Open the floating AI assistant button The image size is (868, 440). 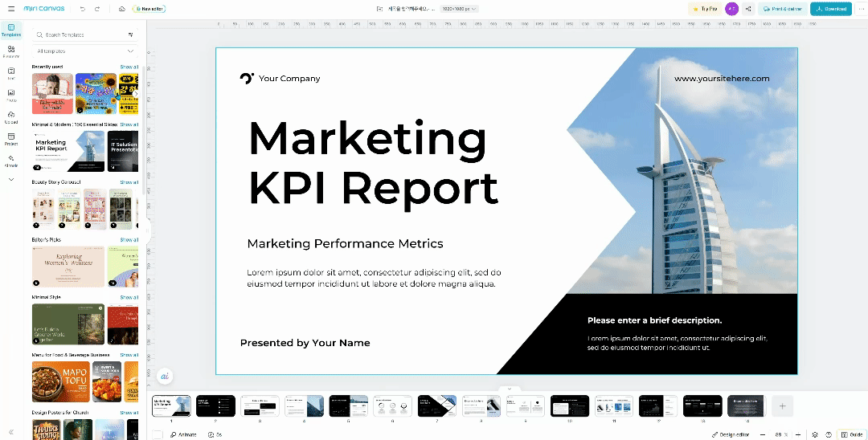pyautogui.click(x=165, y=376)
